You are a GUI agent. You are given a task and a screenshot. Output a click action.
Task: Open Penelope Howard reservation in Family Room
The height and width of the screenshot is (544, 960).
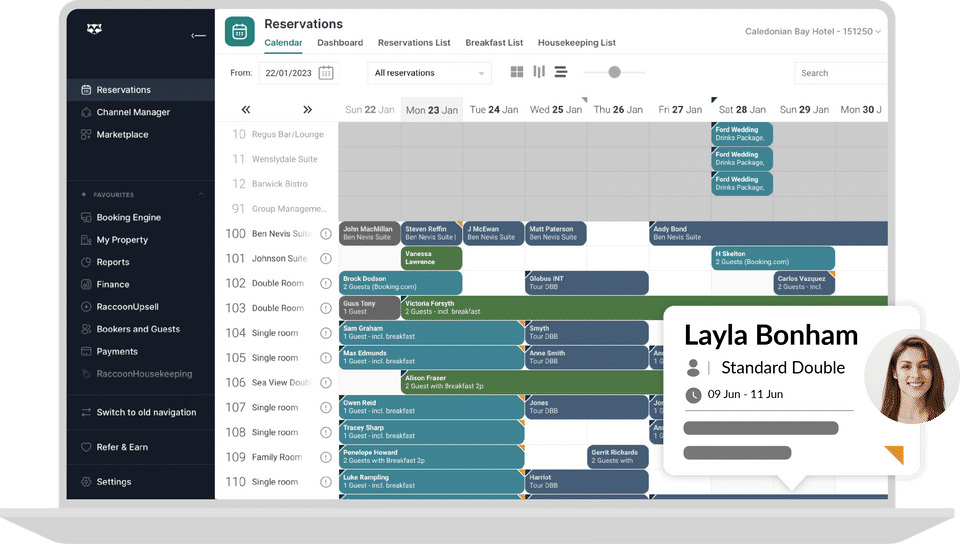pyautogui.click(x=432, y=456)
